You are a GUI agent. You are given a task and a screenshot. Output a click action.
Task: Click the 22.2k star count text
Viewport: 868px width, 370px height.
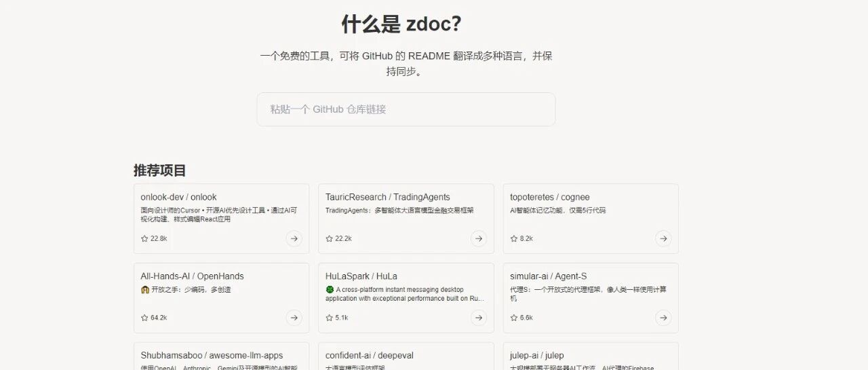344,239
